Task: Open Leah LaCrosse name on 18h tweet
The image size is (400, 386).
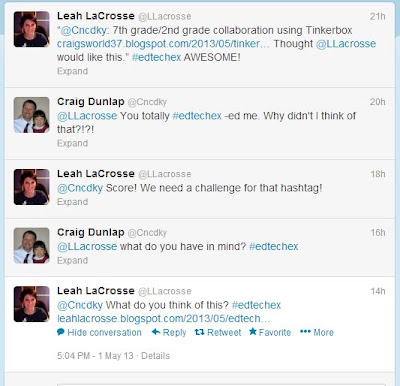Action: (96, 174)
